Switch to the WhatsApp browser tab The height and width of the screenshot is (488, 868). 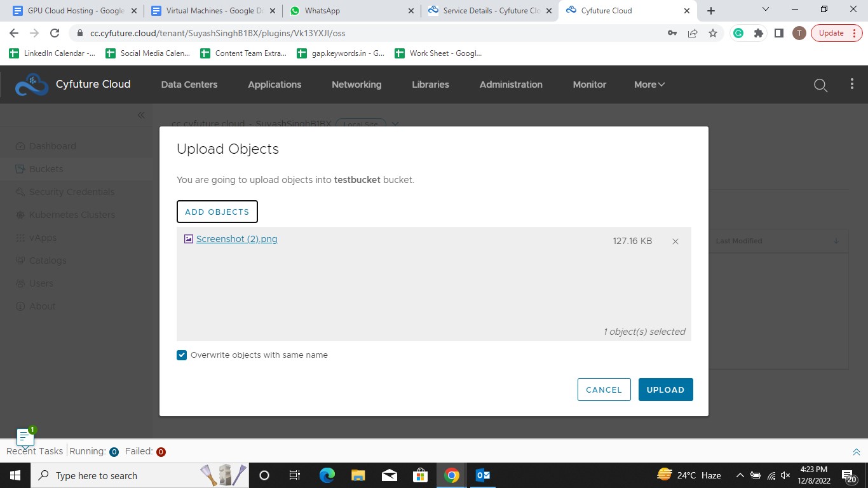(349, 11)
